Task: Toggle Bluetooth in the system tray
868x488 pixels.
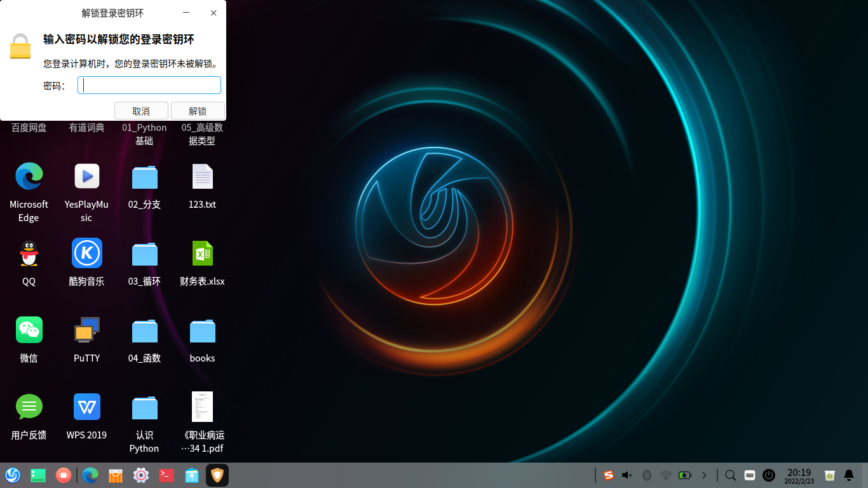Action: pyautogui.click(x=646, y=475)
